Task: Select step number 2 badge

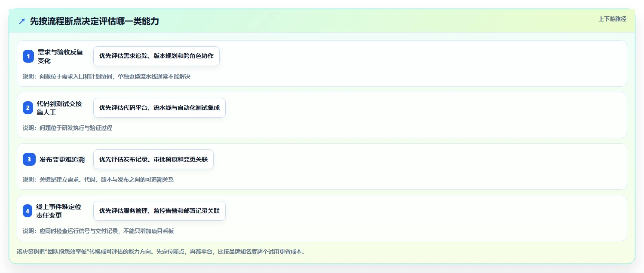Action: point(28,108)
